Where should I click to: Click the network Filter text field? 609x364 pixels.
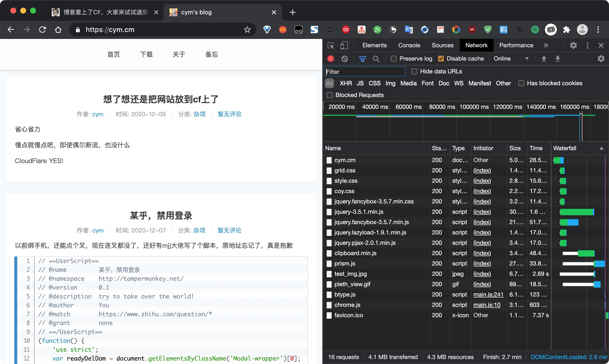point(365,72)
